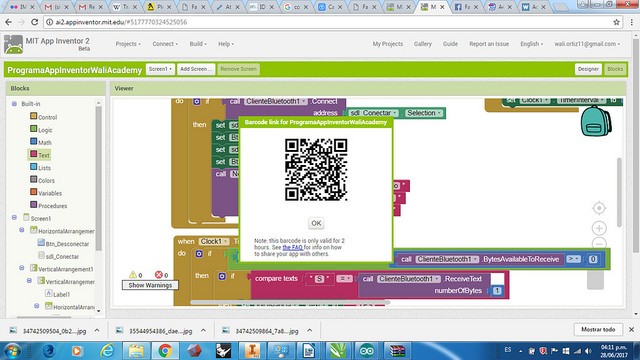The image size is (640, 360).
Task: Open the English language dropdown
Action: [531, 44]
